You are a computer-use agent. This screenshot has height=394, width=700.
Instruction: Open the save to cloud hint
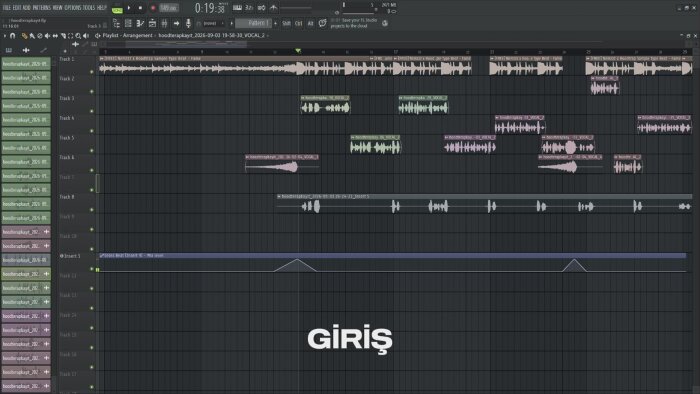tap(355, 23)
